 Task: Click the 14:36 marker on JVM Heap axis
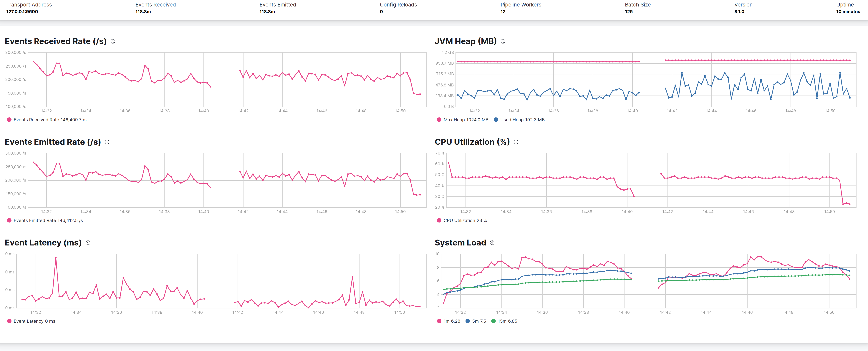point(553,111)
